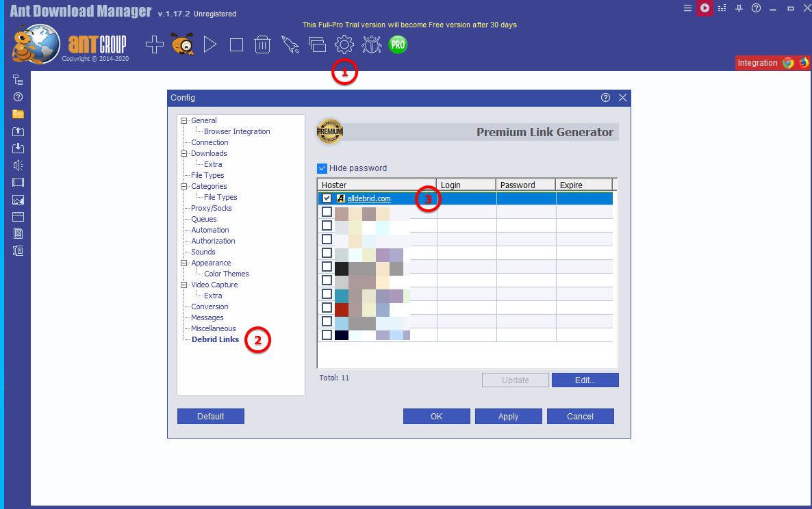Select Color Themes under Appearance
The height and width of the screenshot is (509, 812).
tap(227, 274)
